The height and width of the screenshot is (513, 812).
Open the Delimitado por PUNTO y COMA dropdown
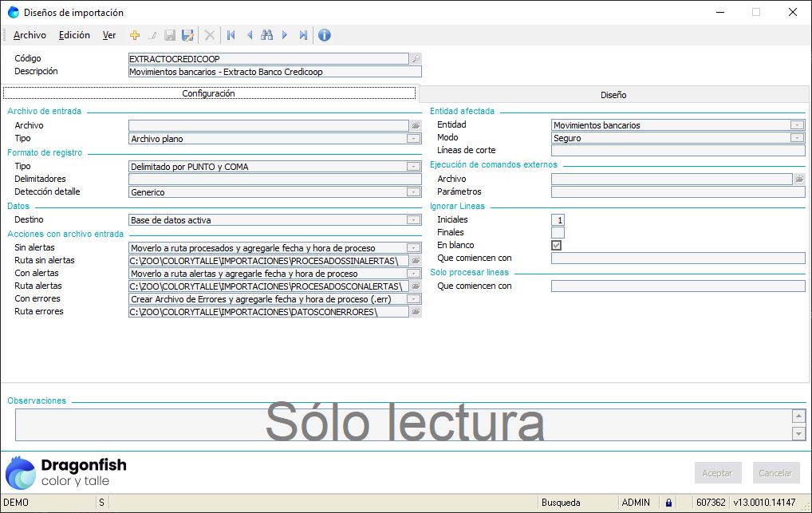tap(413, 167)
